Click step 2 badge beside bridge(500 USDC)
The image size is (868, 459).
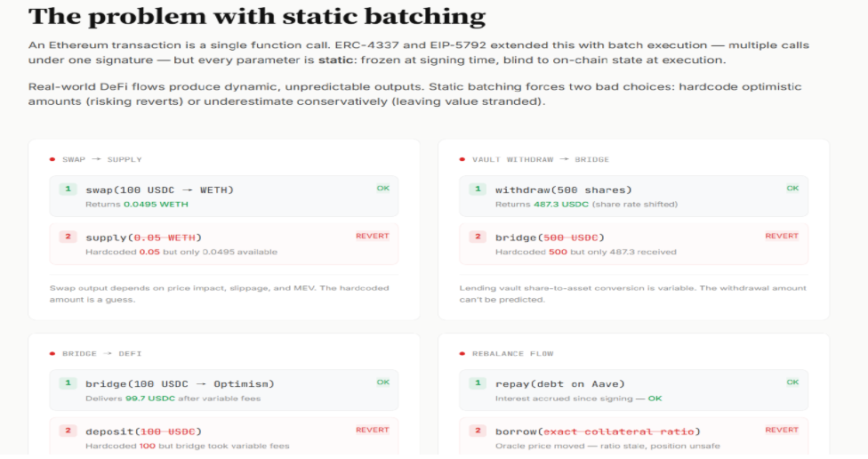coord(478,238)
